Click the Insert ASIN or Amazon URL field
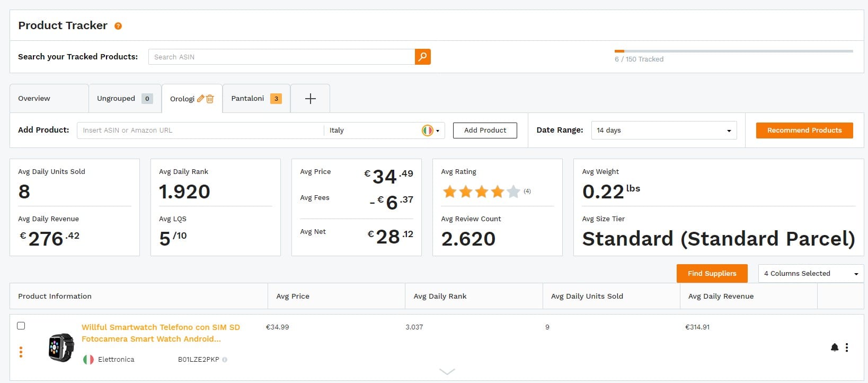868x383 pixels. coord(200,130)
